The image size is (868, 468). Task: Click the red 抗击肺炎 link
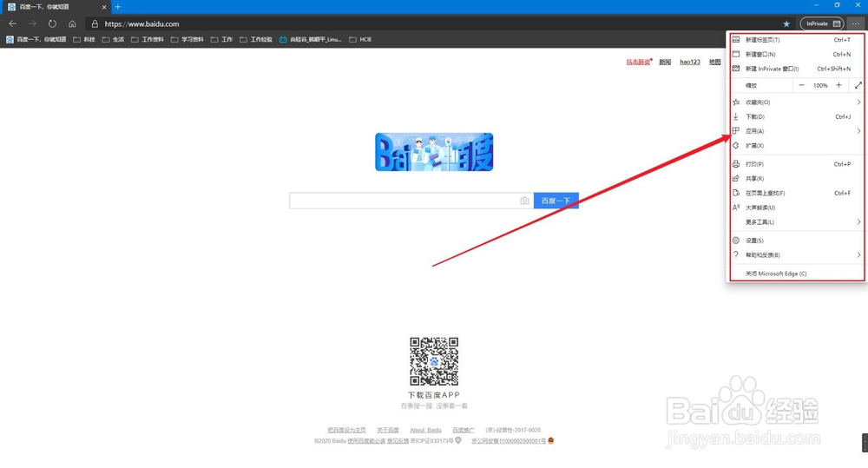[638, 62]
